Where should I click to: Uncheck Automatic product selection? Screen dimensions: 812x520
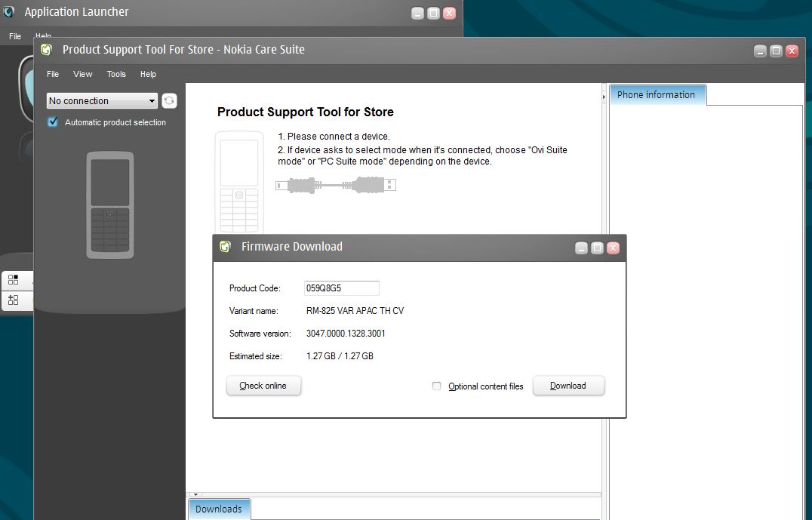(53, 122)
